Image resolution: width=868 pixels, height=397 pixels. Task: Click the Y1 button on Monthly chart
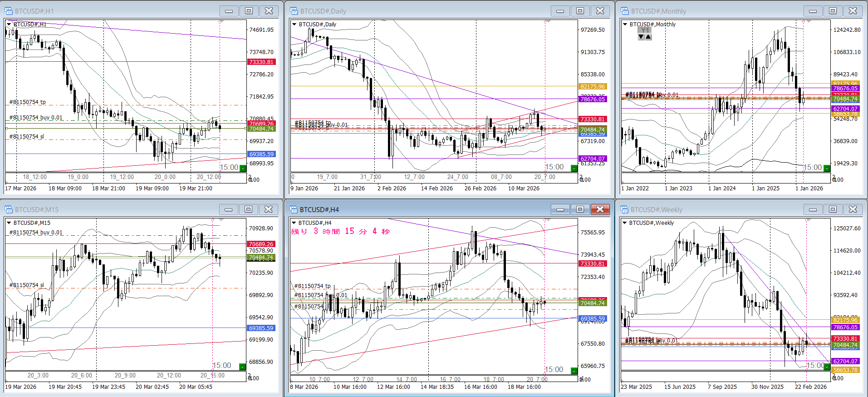tap(645, 30)
